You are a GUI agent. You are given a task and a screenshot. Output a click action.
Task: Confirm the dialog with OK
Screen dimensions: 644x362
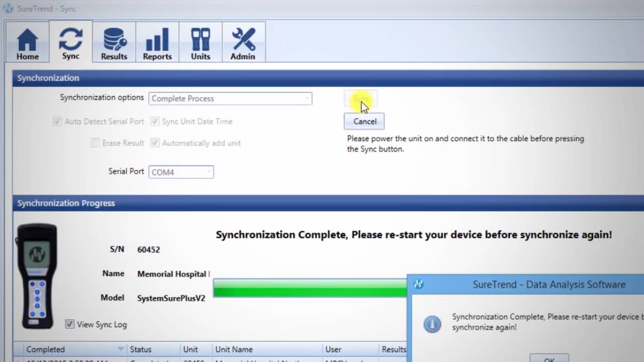tap(549, 358)
